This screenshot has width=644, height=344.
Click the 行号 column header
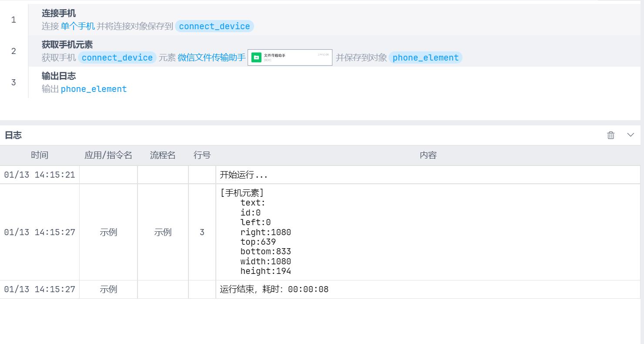coord(202,155)
